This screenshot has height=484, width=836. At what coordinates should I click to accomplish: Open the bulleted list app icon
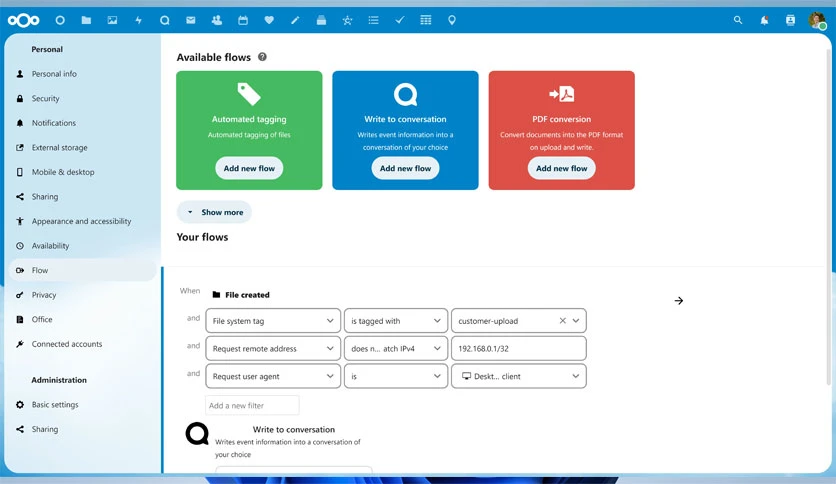[373, 20]
